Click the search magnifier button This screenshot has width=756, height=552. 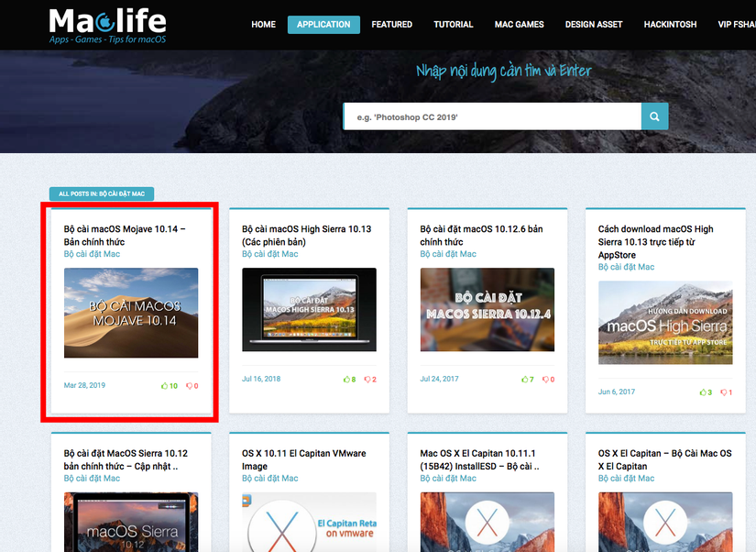click(654, 116)
